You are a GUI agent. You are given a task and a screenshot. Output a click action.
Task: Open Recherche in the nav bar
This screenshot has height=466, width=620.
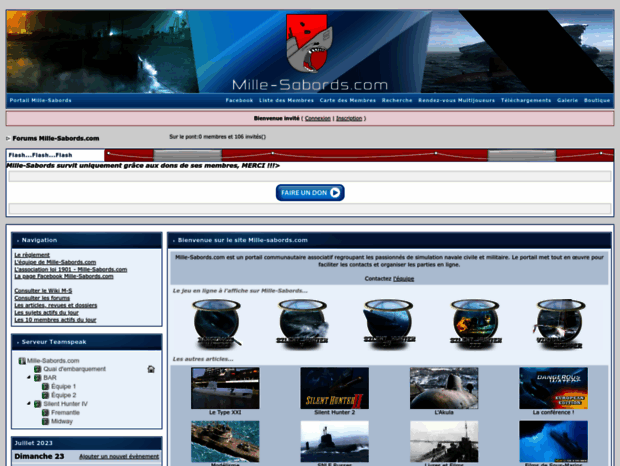click(397, 100)
